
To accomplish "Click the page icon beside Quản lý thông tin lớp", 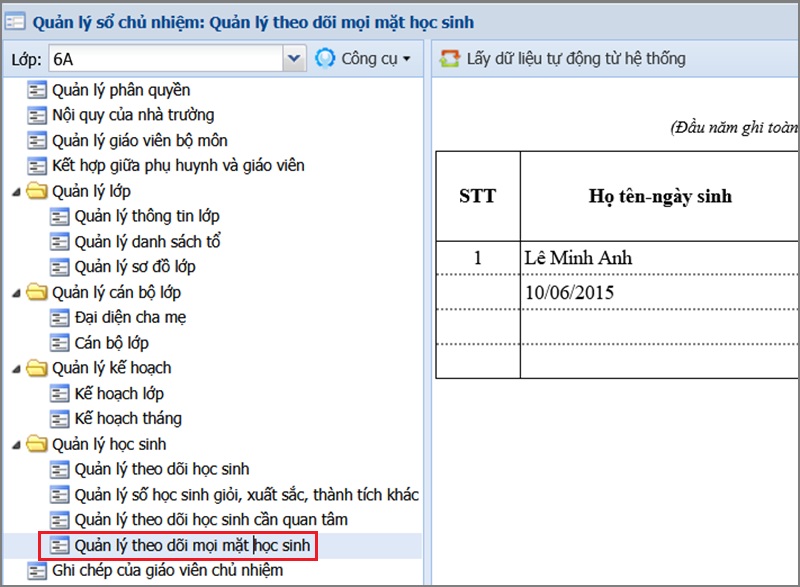I will 59,217.
